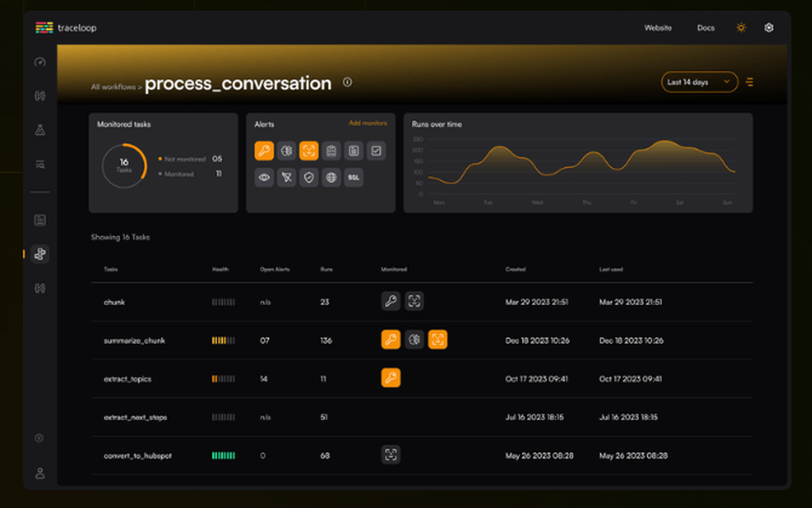Open the orange filter lines icon

[x=749, y=82]
